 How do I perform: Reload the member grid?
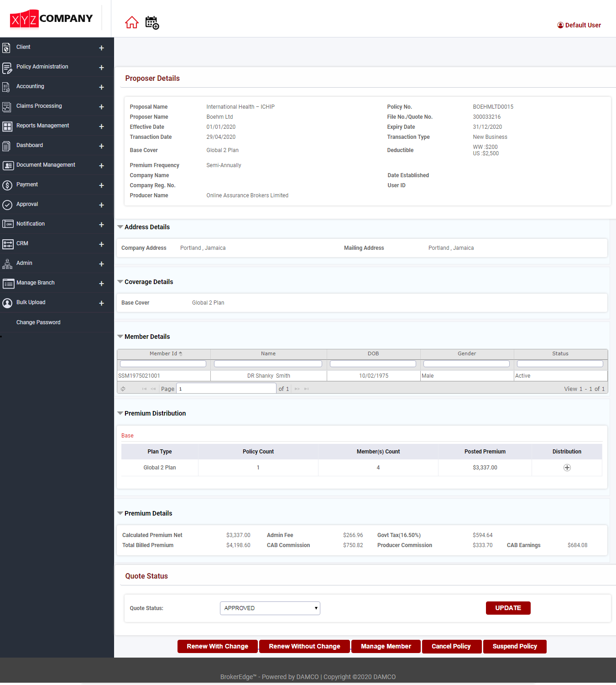point(123,389)
